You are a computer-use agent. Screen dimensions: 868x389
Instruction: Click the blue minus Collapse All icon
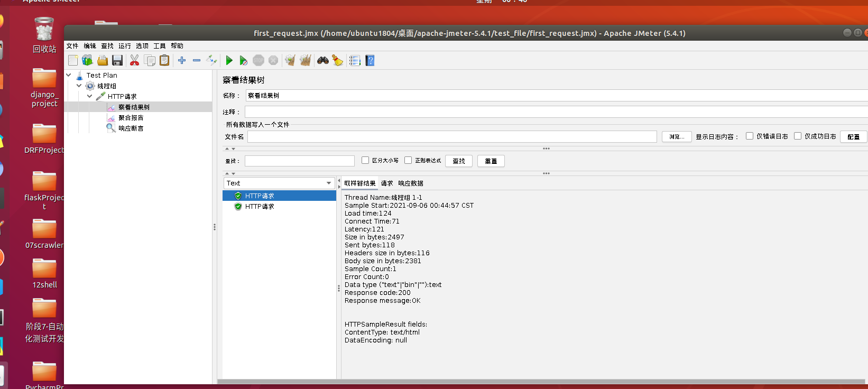click(197, 60)
